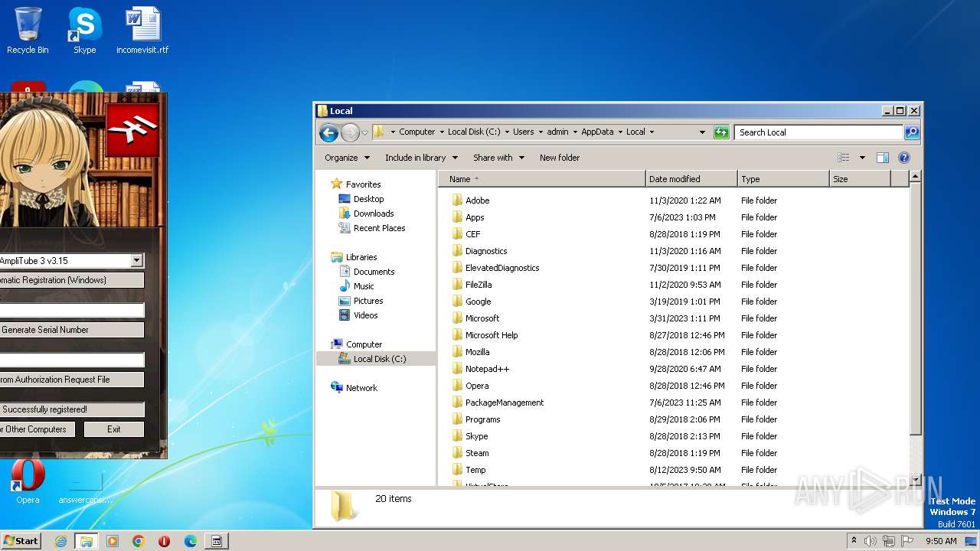980x551 pixels.
Task: Click the Action Center flag tray icon
Action: tap(907, 541)
